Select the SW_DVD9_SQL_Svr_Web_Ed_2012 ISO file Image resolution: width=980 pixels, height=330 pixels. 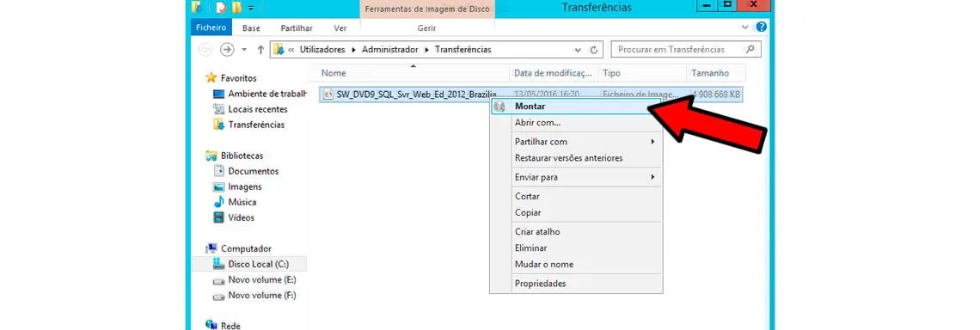click(x=530, y=95)
